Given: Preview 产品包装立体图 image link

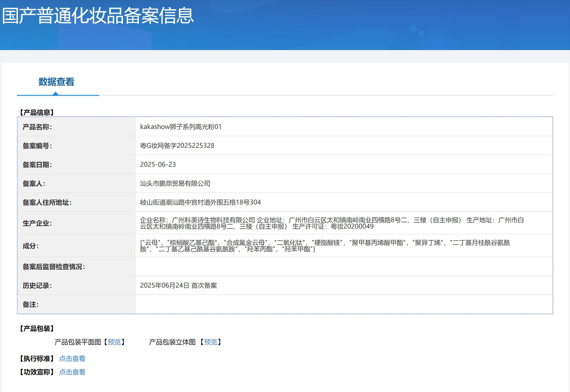Looking at the screenshot, I should pos(210,342).
